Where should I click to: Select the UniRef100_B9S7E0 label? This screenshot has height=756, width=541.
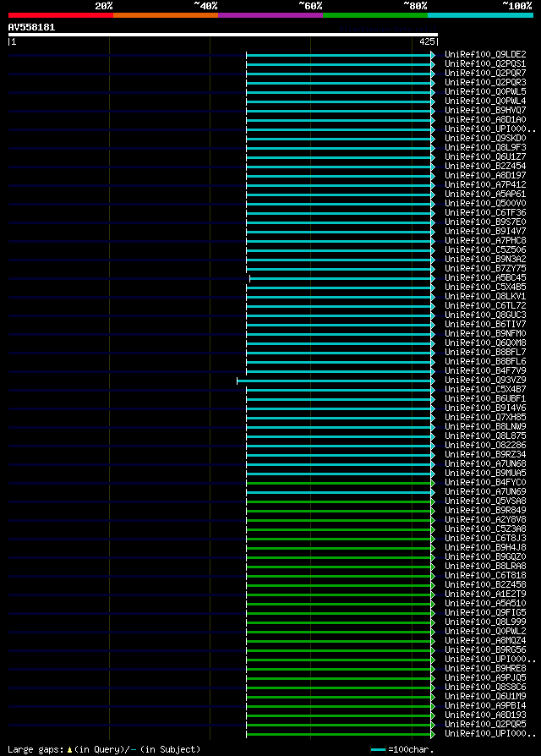pyautogui.click(x=485, y=222)
